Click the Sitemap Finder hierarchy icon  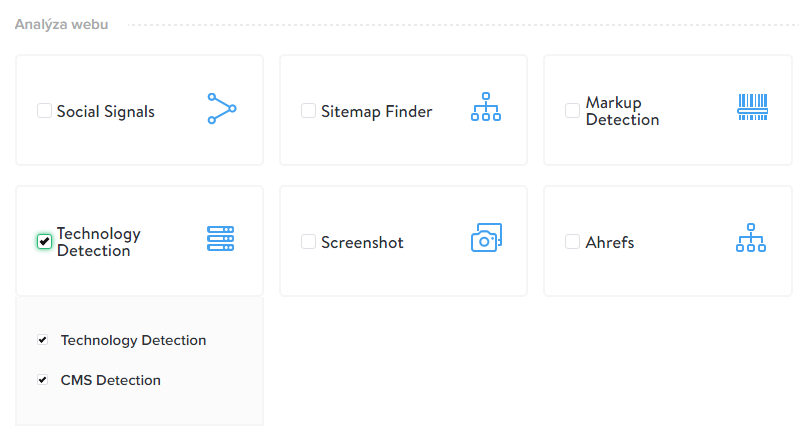[486, 106]
